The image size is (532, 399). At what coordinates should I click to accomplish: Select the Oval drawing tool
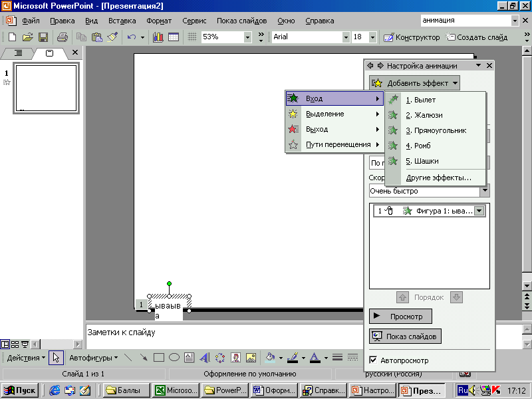[174, 358]
